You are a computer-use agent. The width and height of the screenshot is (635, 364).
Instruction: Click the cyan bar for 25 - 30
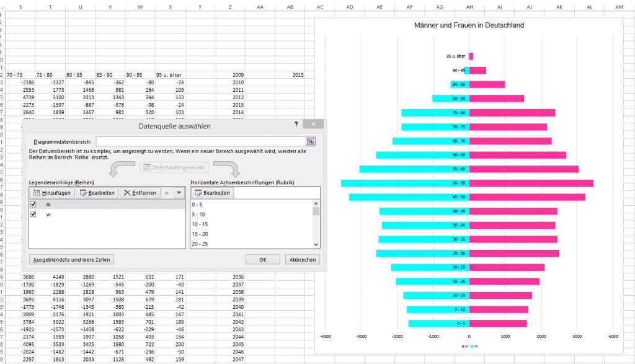point(423,253)
